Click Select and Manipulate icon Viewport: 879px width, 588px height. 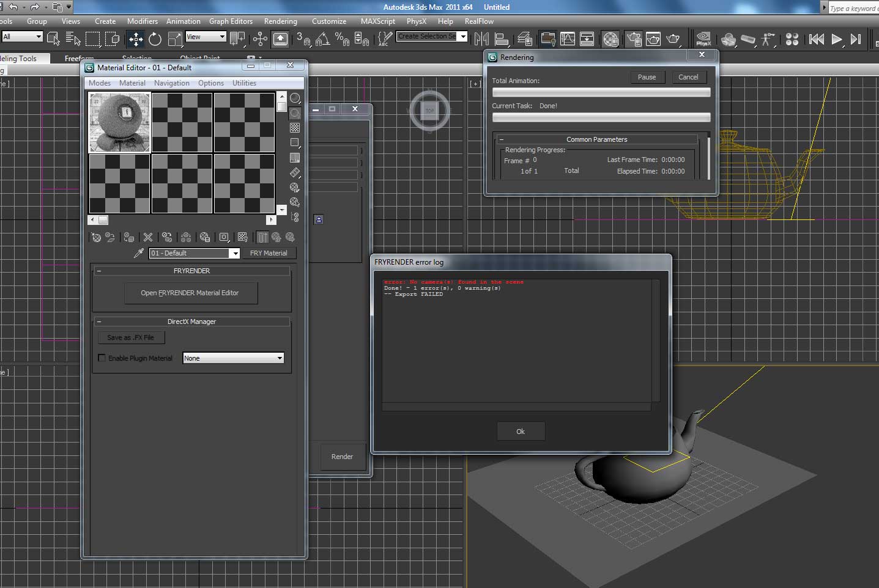[260, 39]
